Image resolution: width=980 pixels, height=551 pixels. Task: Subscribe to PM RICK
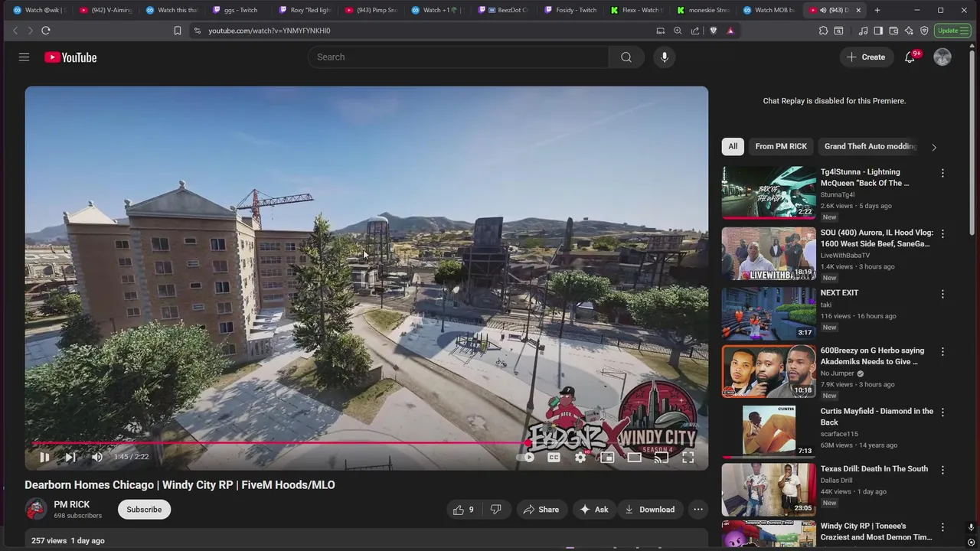coord(144,510)
